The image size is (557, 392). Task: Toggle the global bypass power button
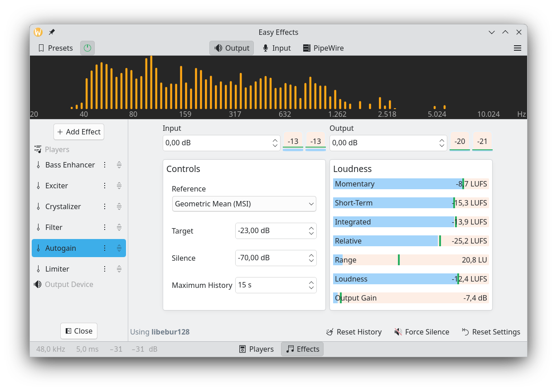point(87,48)
